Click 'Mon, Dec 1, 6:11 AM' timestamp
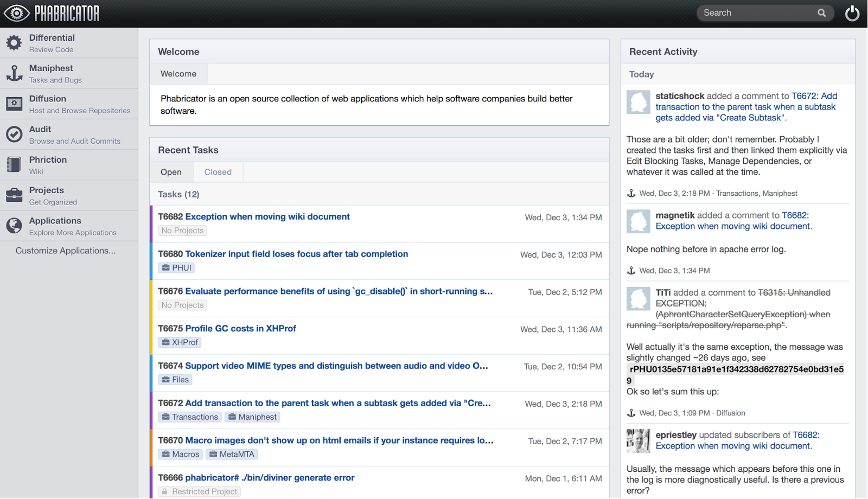 pyautogui.click(x=563, y=479)
